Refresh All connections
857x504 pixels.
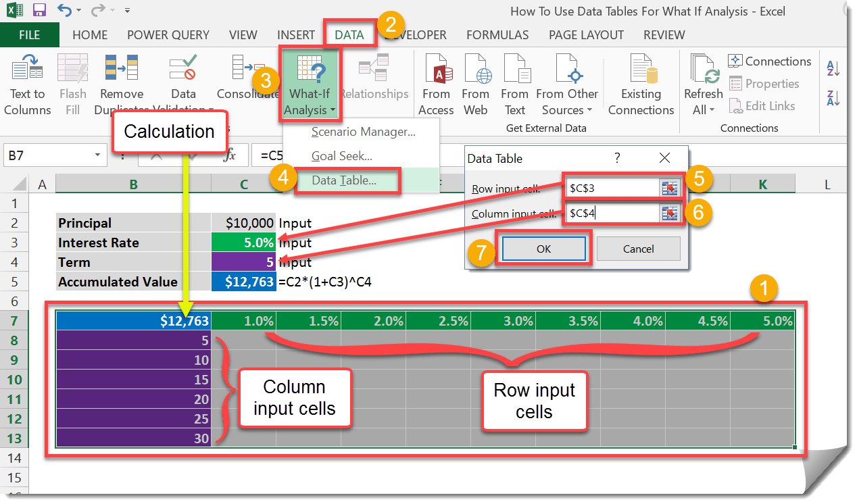[703, 82]
